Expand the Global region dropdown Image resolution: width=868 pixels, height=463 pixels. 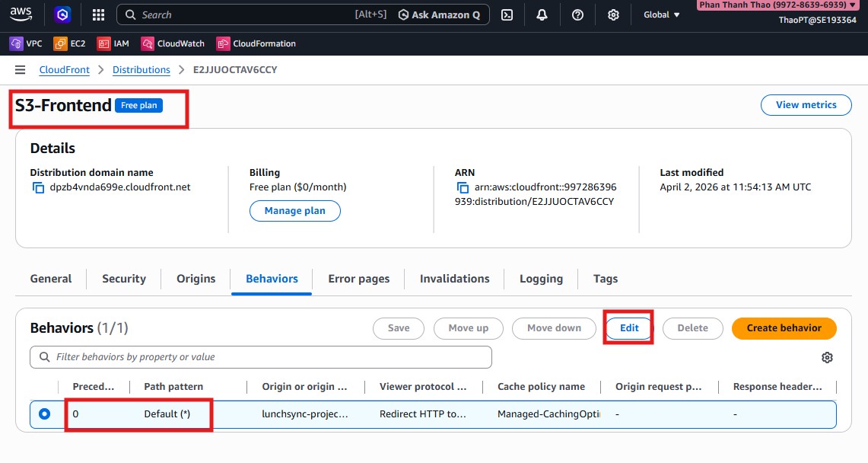click(661, 14)
